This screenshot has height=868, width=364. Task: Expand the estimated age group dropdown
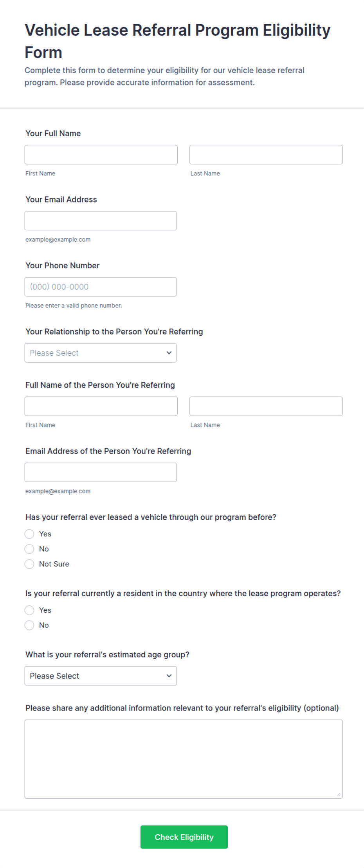(x=101, y=676)
